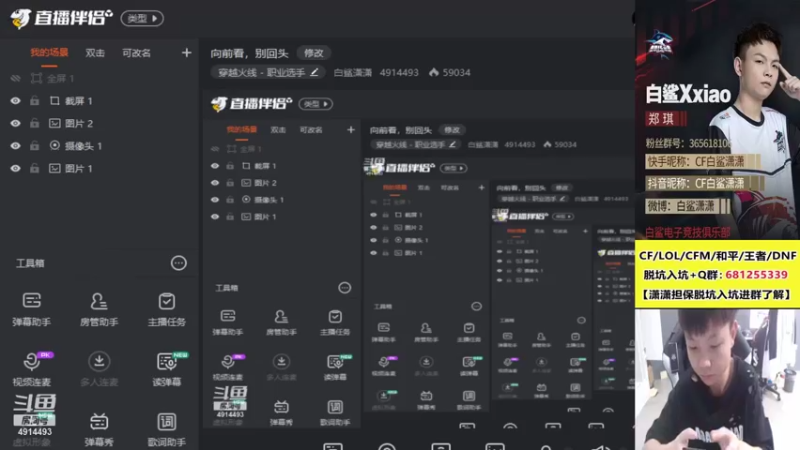Add a new scene with the outermost plus icon
The width and height of the screenshot is (800, 450).
186,53
